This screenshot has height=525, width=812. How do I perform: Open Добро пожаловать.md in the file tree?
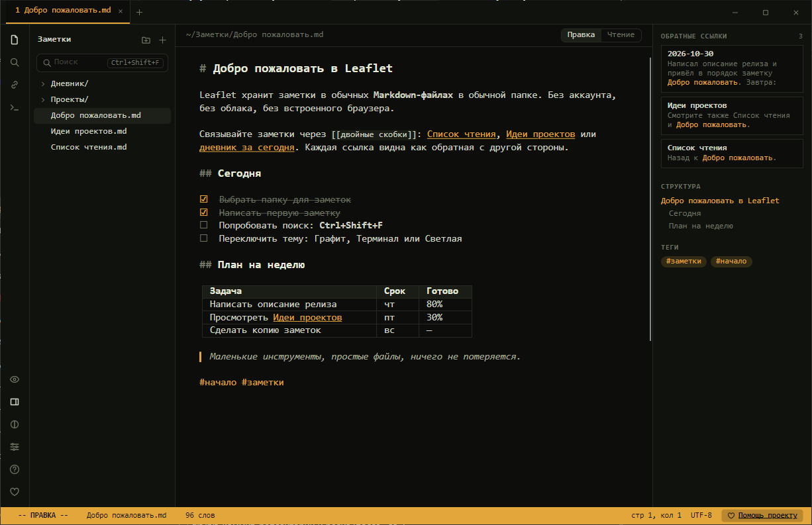tap(102, 116)
